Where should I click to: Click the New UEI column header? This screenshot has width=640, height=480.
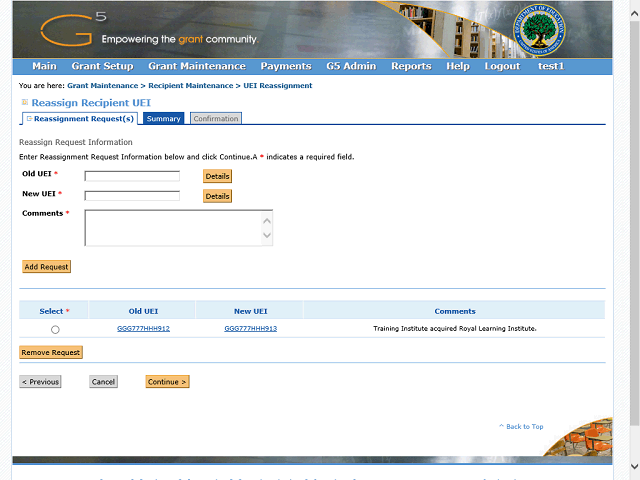[x=251, y=311]
